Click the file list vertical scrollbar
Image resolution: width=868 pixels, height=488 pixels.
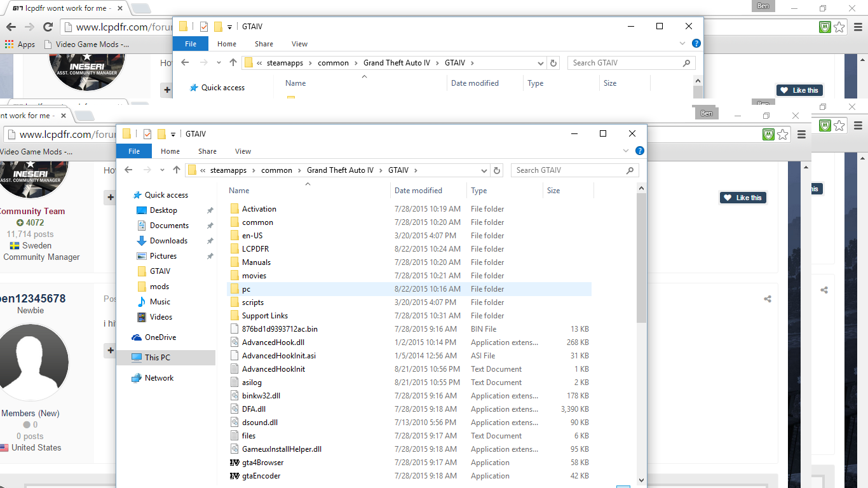[641, 267]
